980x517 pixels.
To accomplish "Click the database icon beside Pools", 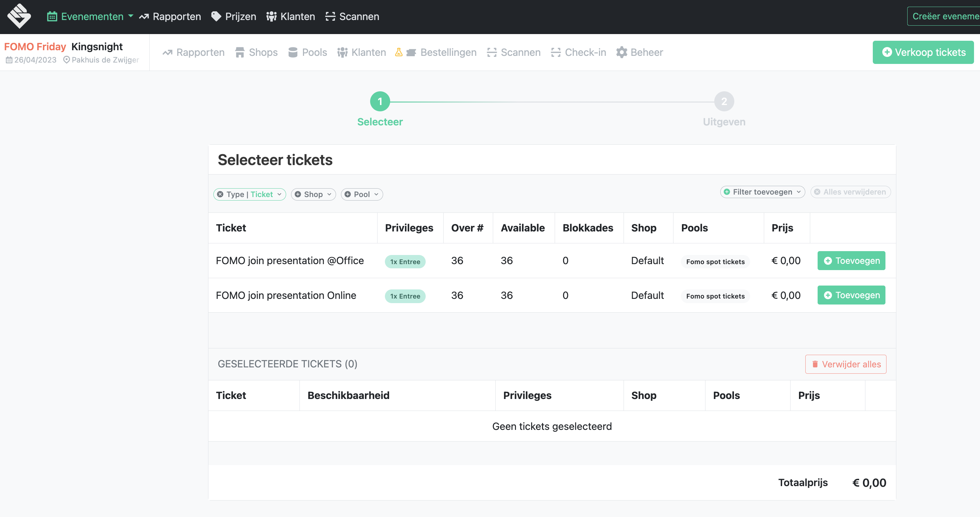I will click(292, 52).
